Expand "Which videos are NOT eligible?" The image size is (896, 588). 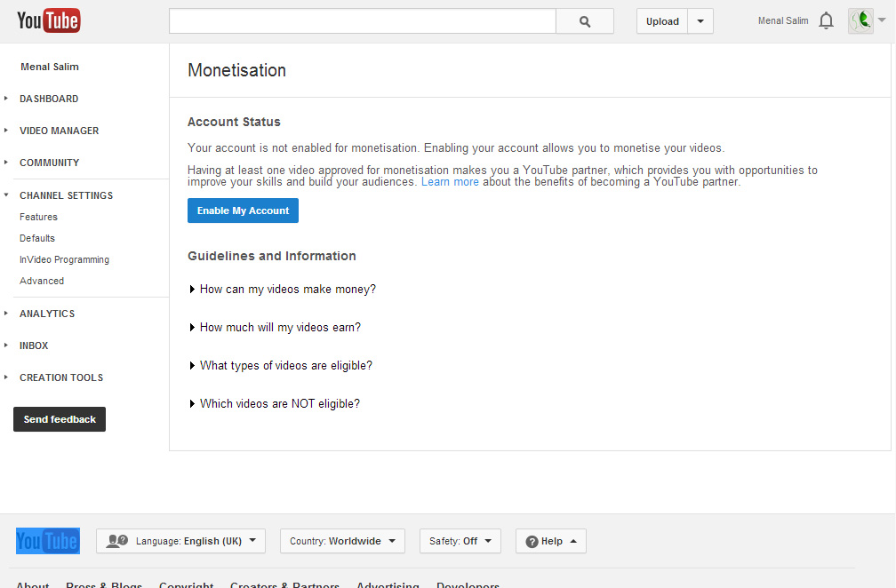click(279, 404)
